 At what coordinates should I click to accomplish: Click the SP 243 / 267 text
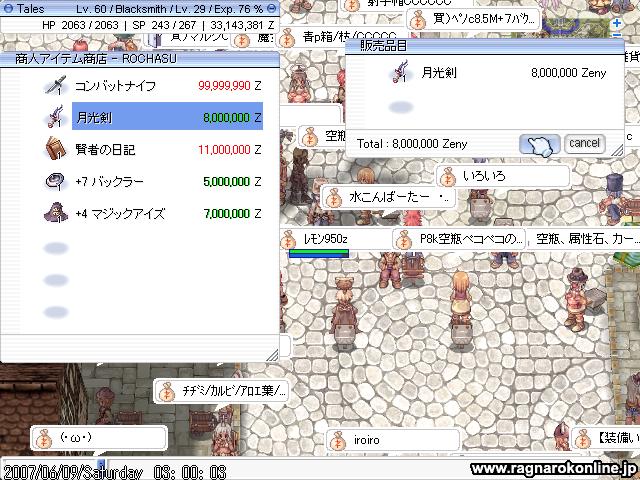[164, 25]
